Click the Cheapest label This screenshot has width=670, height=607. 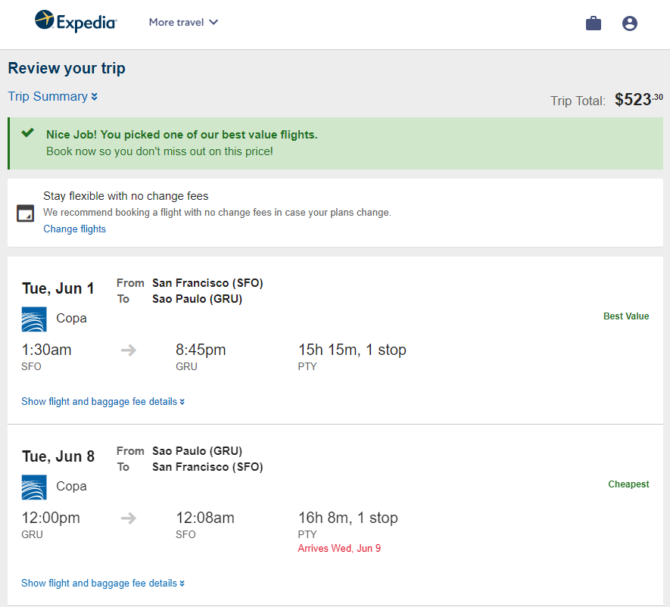pos(629,484)
